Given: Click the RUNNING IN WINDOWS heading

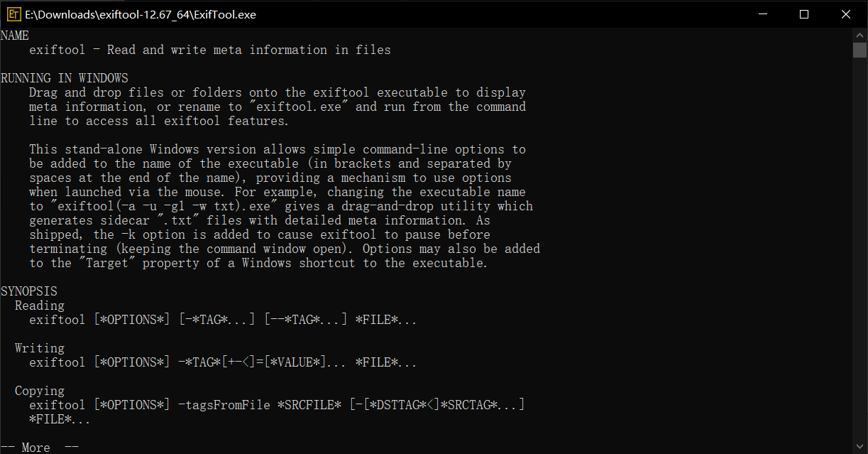Looking at the screenshot, I should click(65, 78).
